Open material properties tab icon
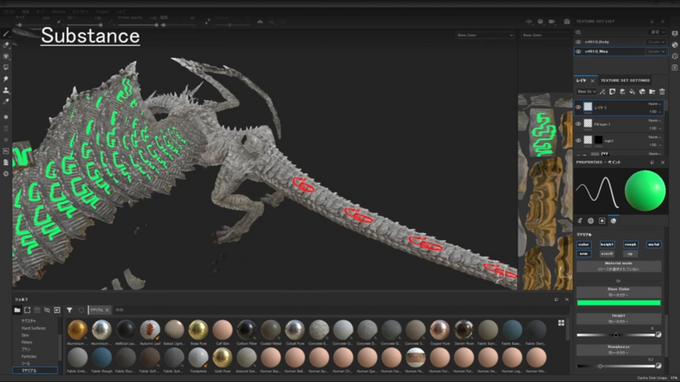The image size is (680, 382). pyautogui.click(x=613, y=221)
